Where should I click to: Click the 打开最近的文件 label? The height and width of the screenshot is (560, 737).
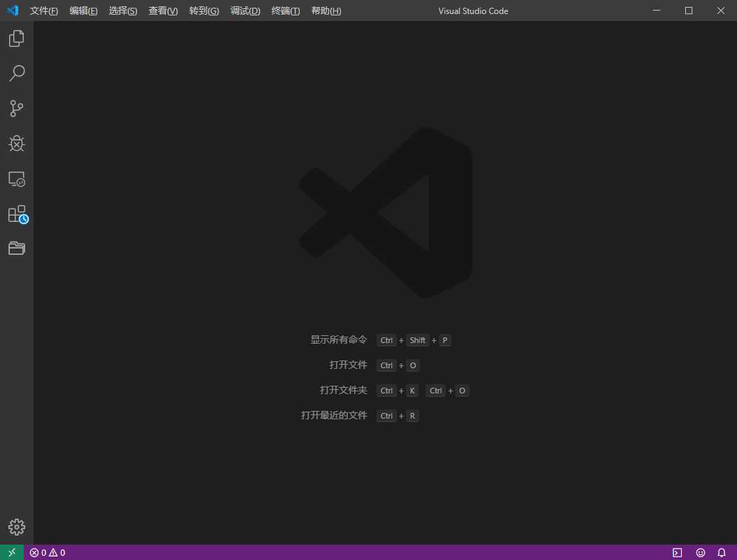334,415
